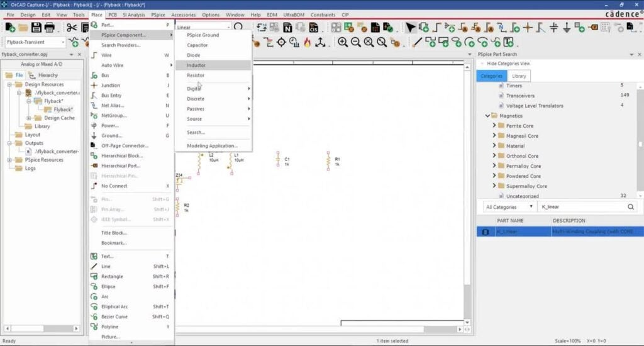Click the Save floppy disk icon
Viewport: 644px width, 346px height.
(x=36, y=28)
